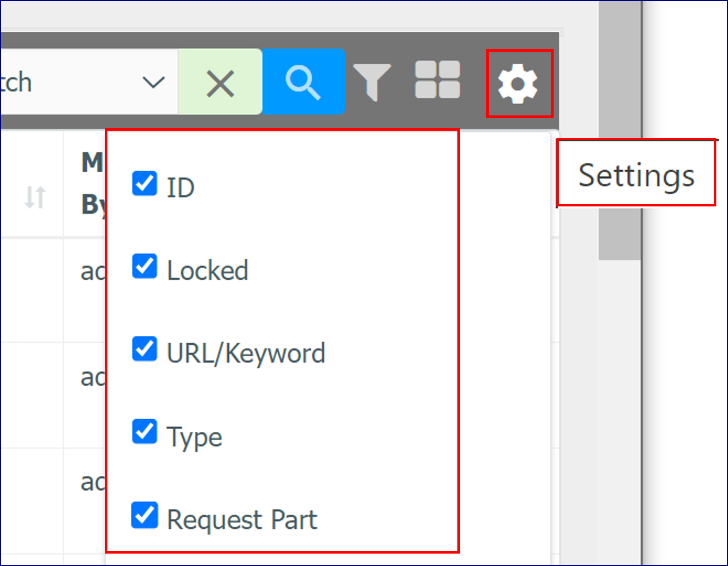Clear search with the X button

click(x=220, y=82)
